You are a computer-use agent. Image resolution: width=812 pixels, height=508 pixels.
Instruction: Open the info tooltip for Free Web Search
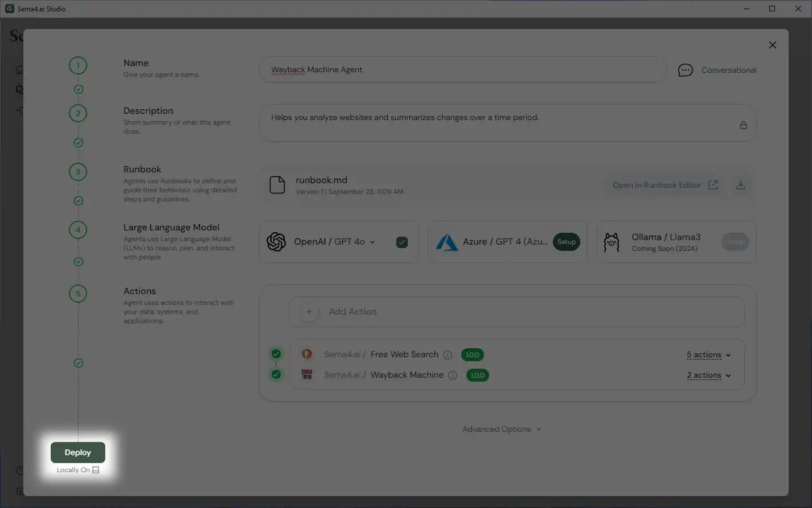(x=448, y=354)
